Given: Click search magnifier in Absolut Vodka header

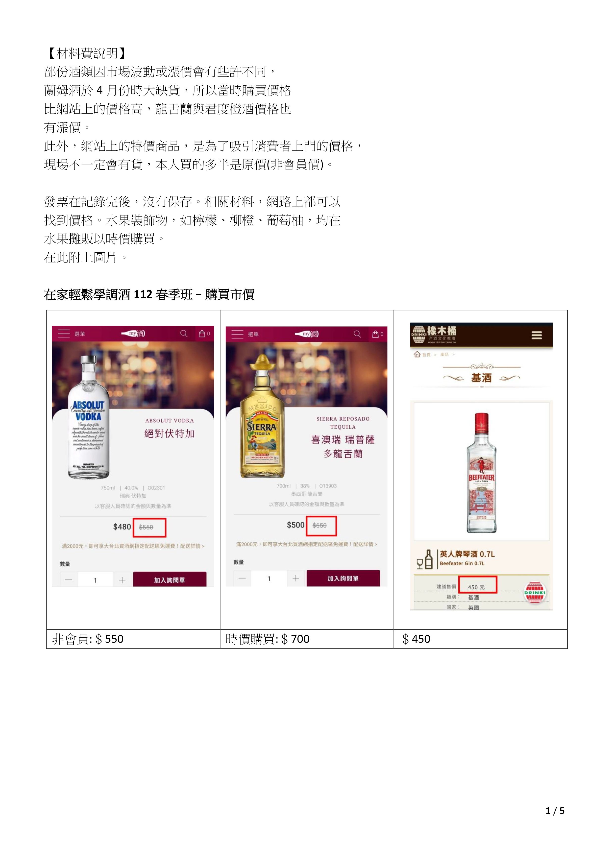Looking at the screenshot, I should 184,334.
